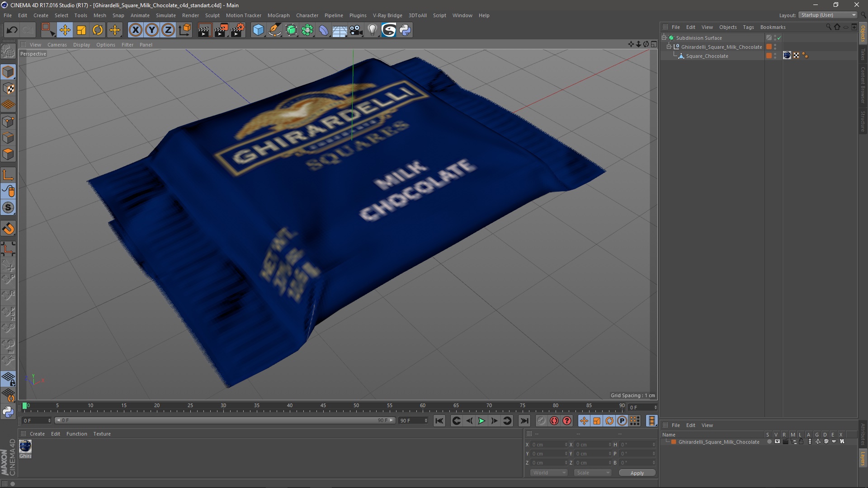
Task: Open material manager Texture menu
Action: [102, 434]
